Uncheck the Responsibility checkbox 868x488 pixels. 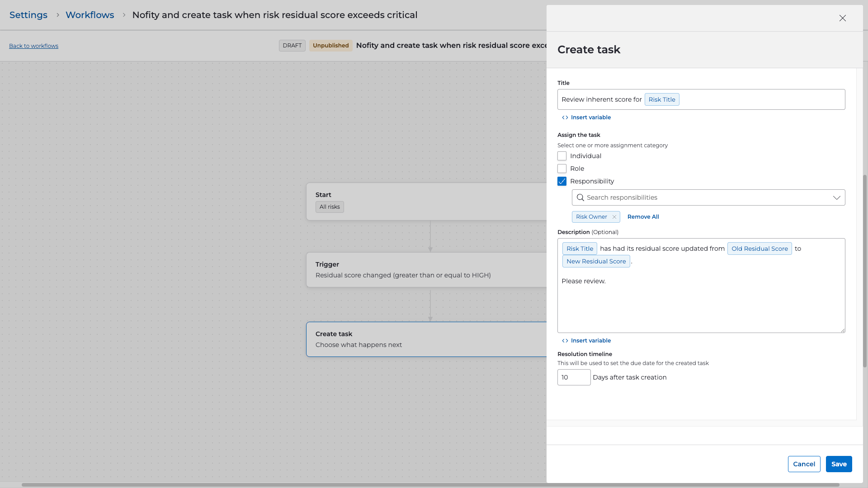click(x=562, y=181)
